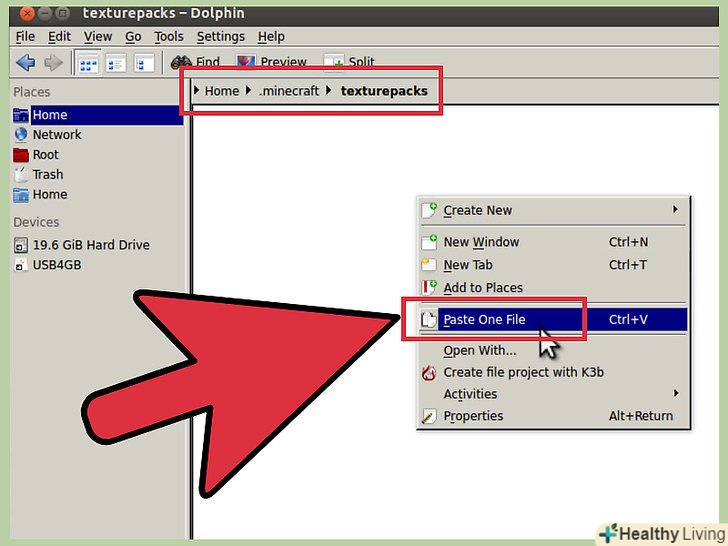Click the grey forward arrow
Screen dimensions: 728x546
point(53,62)
